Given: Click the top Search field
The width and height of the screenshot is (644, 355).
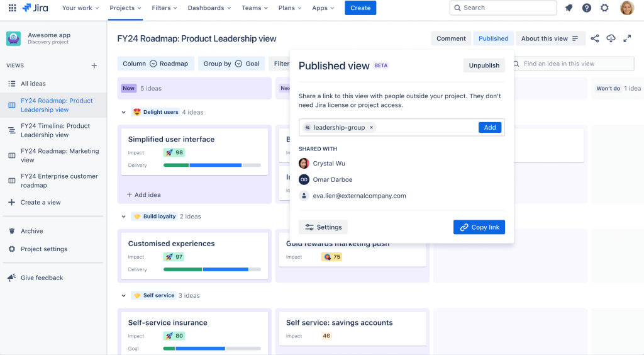Looking at the screenshot, I should pyautogui.click(x=503, y=8).
